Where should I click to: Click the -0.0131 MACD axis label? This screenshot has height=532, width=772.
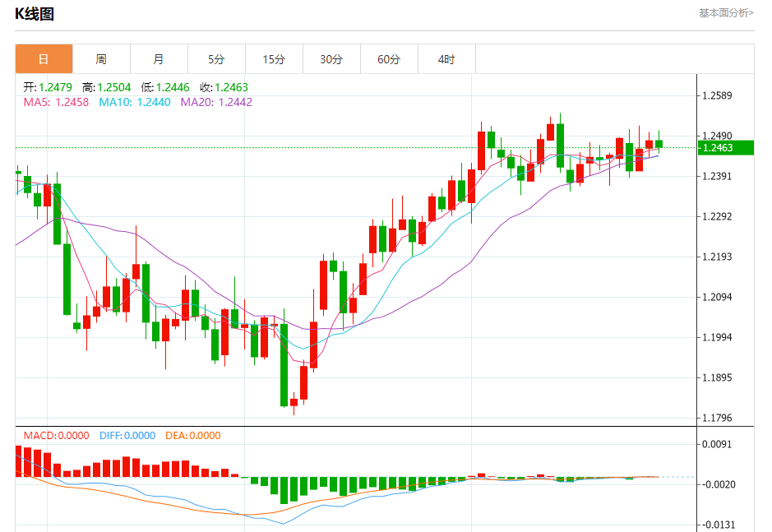pos(718,525)
